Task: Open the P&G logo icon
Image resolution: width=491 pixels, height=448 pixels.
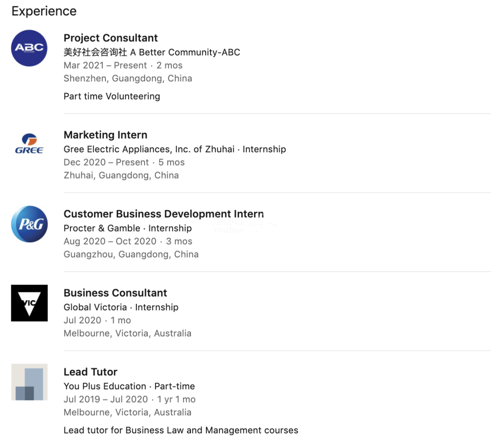Action: tap(29, 224)
